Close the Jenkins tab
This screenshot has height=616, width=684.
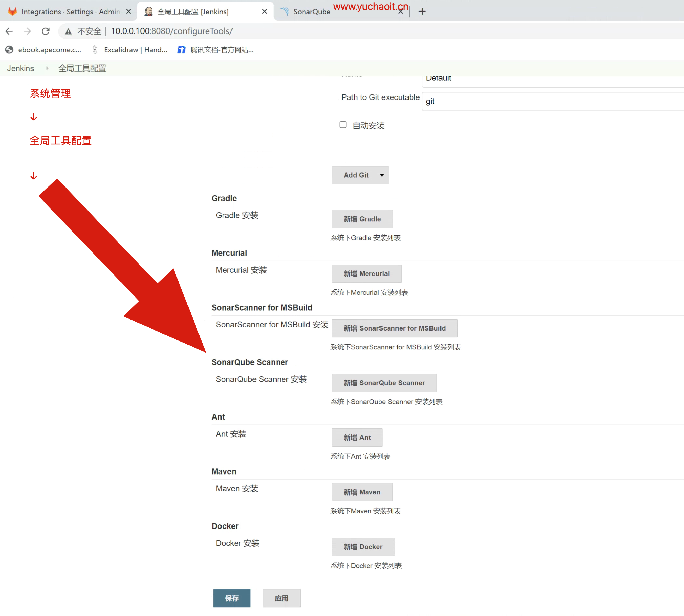pos(264,12)
